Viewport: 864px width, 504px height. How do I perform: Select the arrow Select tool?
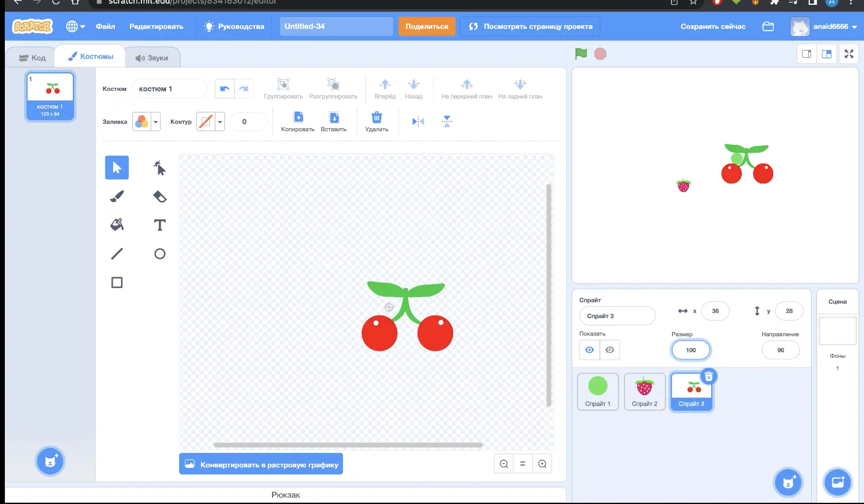[x=117, y=168]
